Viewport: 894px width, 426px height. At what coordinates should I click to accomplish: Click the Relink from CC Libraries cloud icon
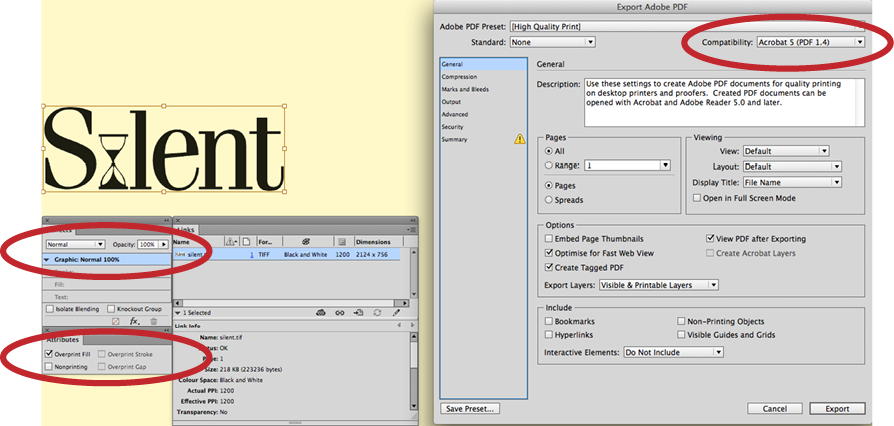pyautogui.click(x=320, y=313)
